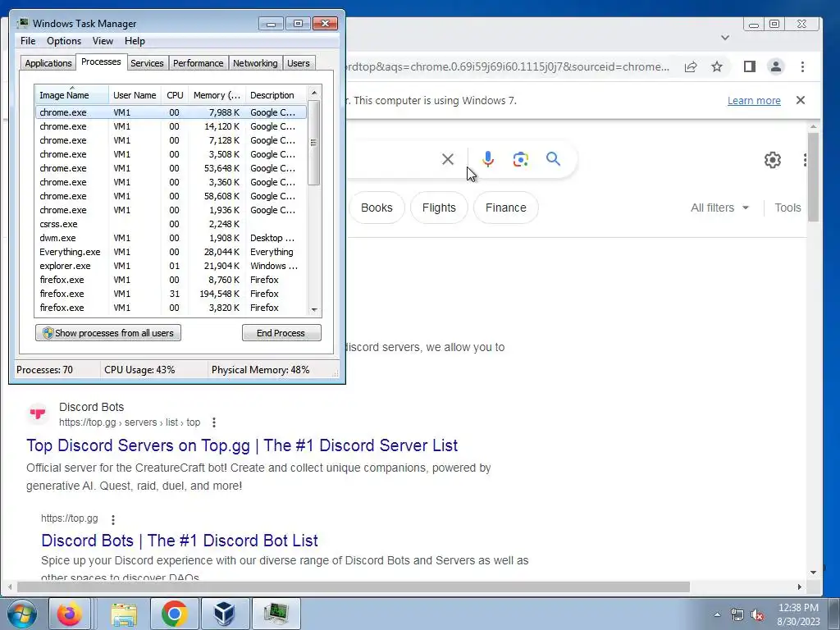Open the File menu in Task Manager
Viewport: 840px width, 630px height.
click(28, 41)
